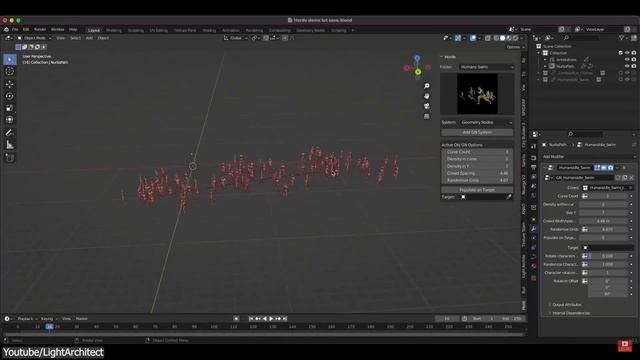640x360 pixels.
Task: Switch to the Modeling workspace tab
Action: (x=114, y=30)
